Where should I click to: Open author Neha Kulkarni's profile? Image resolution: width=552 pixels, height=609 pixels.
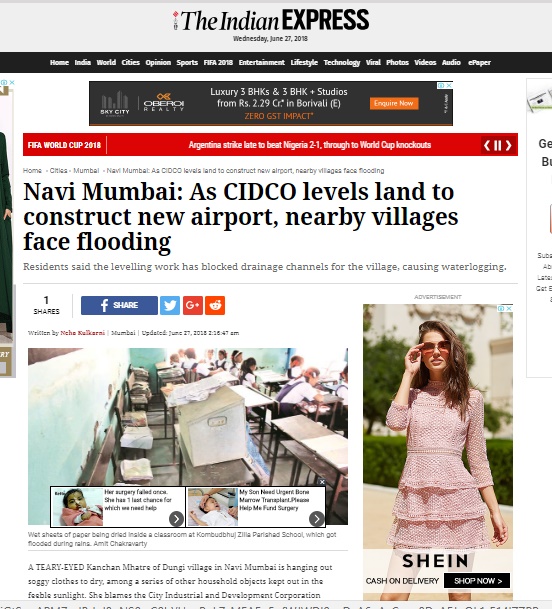pyautogui.click(x=83, y=333)
